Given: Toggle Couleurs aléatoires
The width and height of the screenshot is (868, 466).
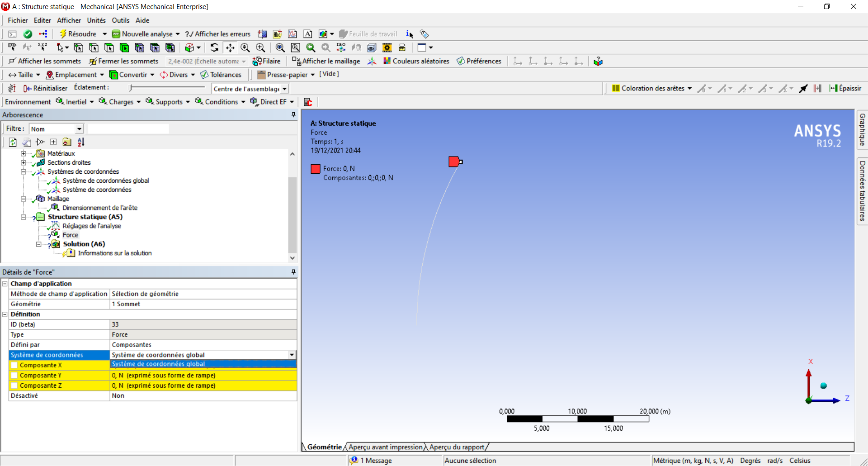Looking at the screenshot, I should tap(416, 61).
